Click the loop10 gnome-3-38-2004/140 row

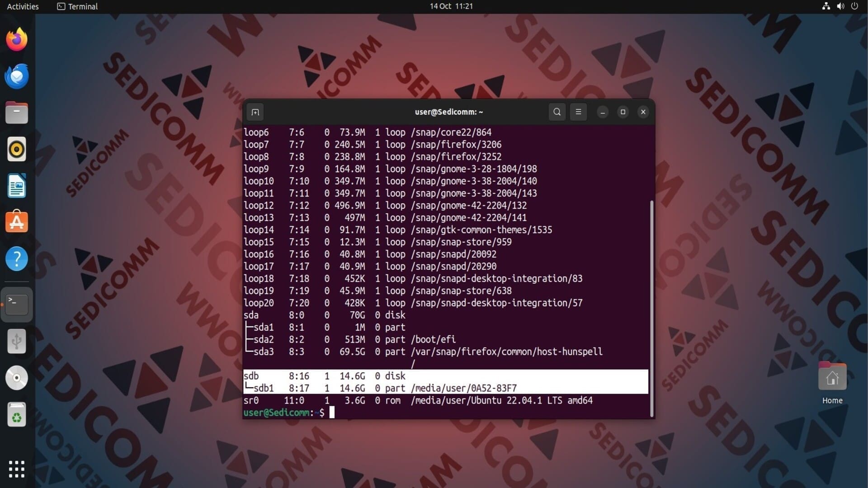pyautogui.click(x=390, y=181)
